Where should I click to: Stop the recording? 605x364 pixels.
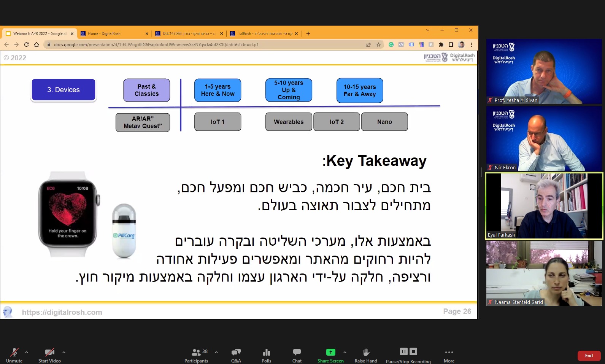(413, 351)
